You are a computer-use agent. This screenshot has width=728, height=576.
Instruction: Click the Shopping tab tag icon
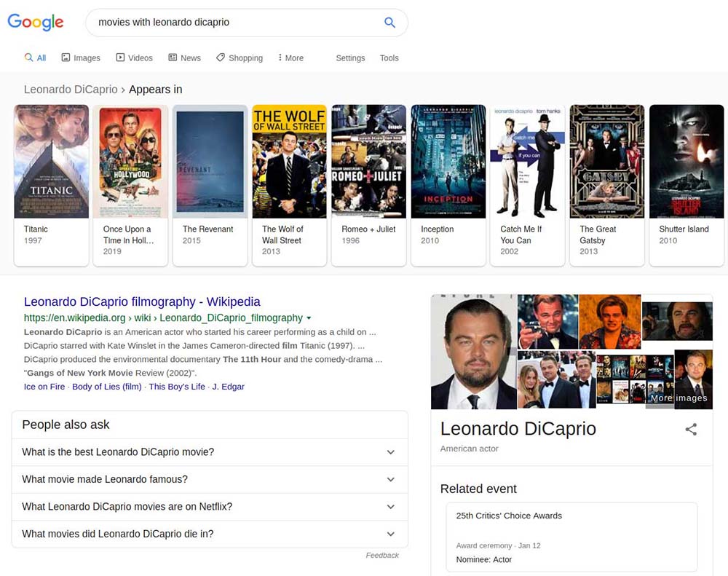click(x=221, y=57)
